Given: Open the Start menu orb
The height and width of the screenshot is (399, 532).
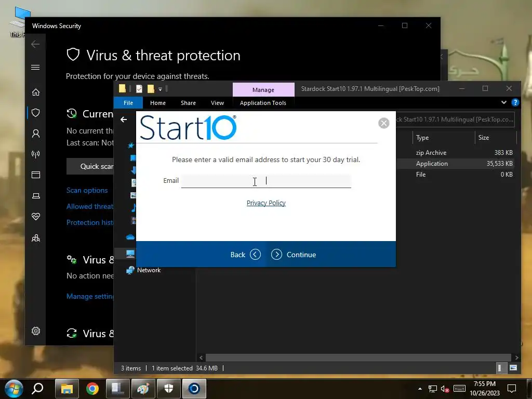Looking at the screenshot, I should (14, 389).
